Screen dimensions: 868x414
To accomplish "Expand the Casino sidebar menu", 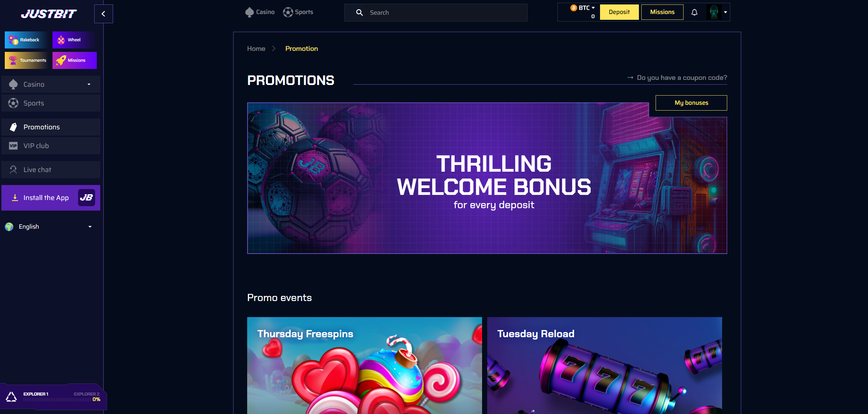I will click(x=51, y=84).
